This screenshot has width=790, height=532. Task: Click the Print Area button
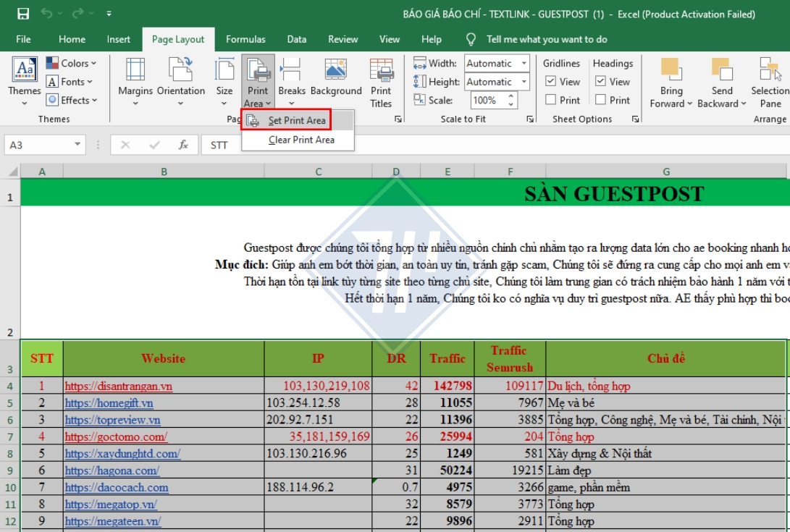click(258, 82)
